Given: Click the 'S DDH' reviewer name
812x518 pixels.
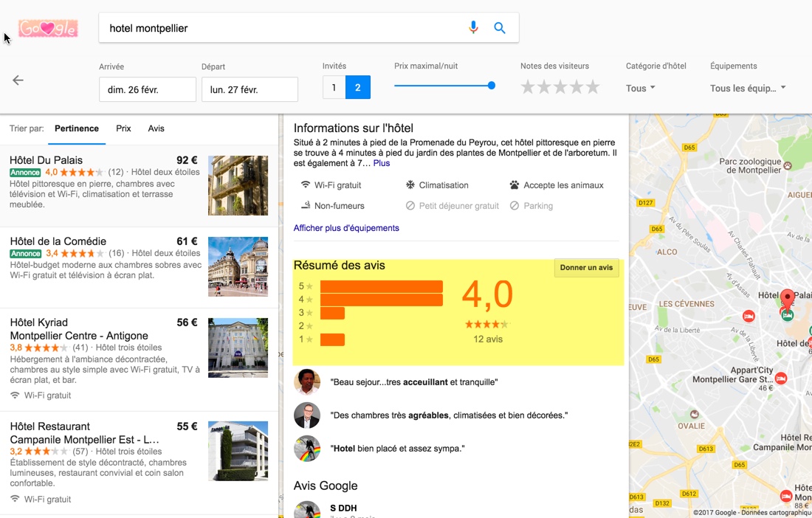Looking at the screenshot, I should coord(343,508).
